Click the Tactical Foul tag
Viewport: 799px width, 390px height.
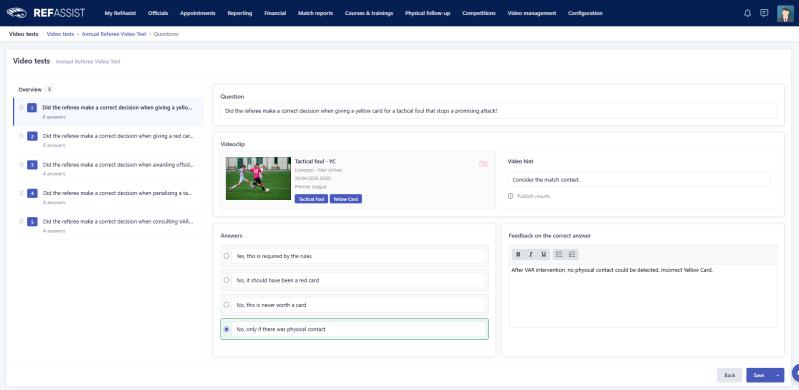pyautogui.click(x=311, y=199)
